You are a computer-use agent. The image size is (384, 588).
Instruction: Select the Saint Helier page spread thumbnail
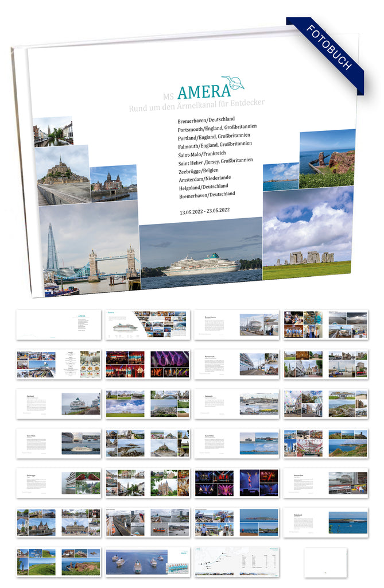point(236,443)
